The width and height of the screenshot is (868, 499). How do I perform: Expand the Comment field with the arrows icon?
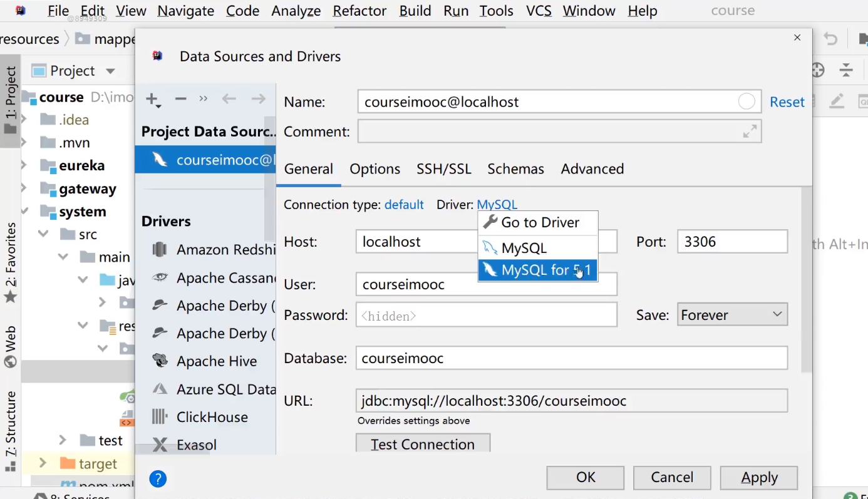(750, 131)
